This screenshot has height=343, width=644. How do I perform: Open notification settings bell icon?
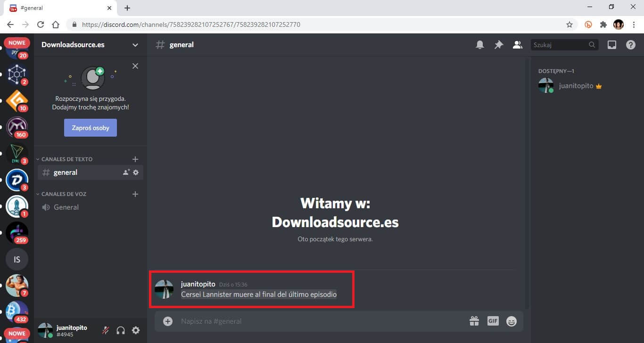point(479,45)
